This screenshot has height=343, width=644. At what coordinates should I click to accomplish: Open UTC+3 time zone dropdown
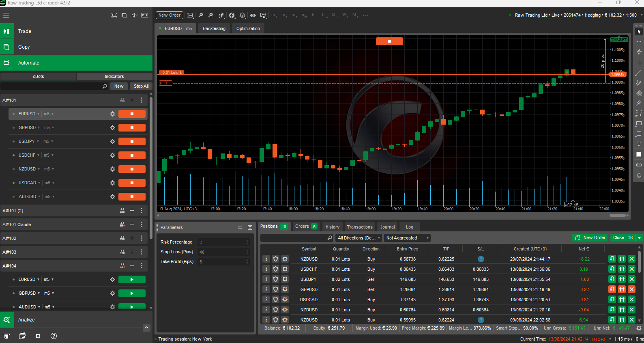point(610,339)
